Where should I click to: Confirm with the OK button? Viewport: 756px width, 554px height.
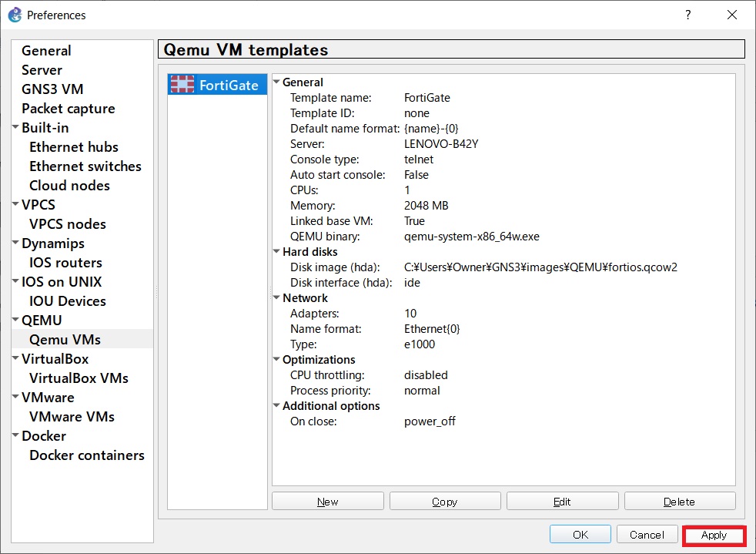pyautogui.click(x=580, y=534)
